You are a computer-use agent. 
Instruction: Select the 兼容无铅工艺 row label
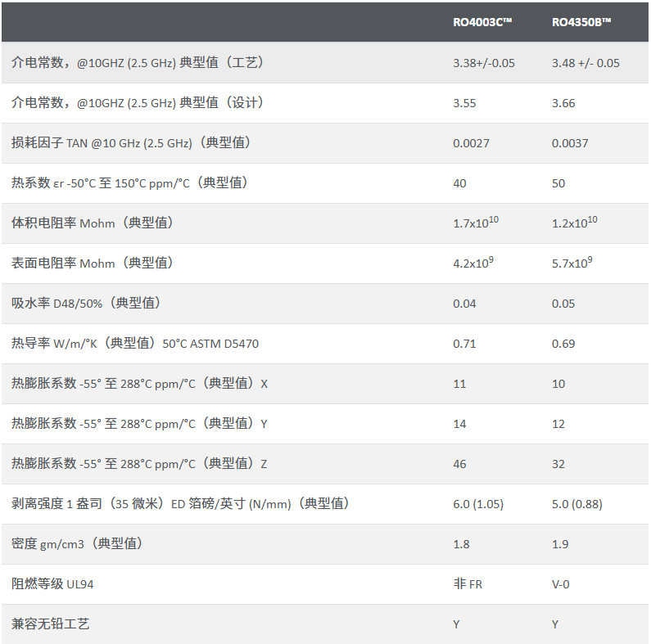click(x=51, y=624)
